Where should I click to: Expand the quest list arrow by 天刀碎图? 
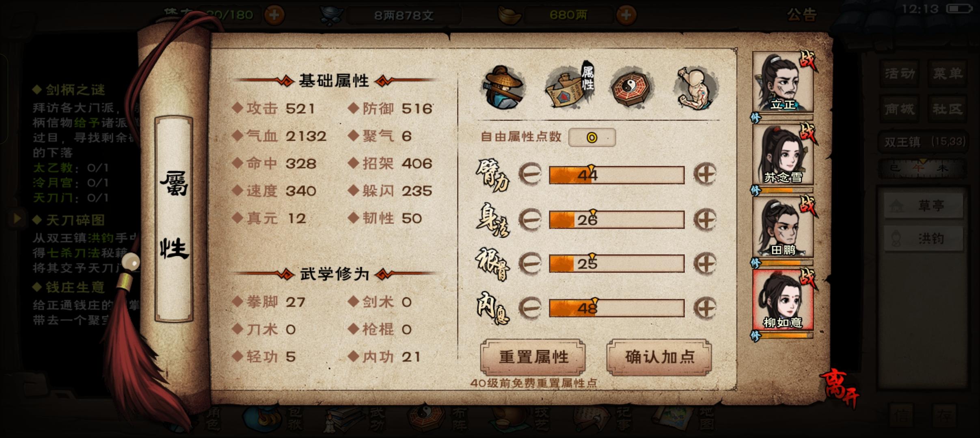point(17,219)
